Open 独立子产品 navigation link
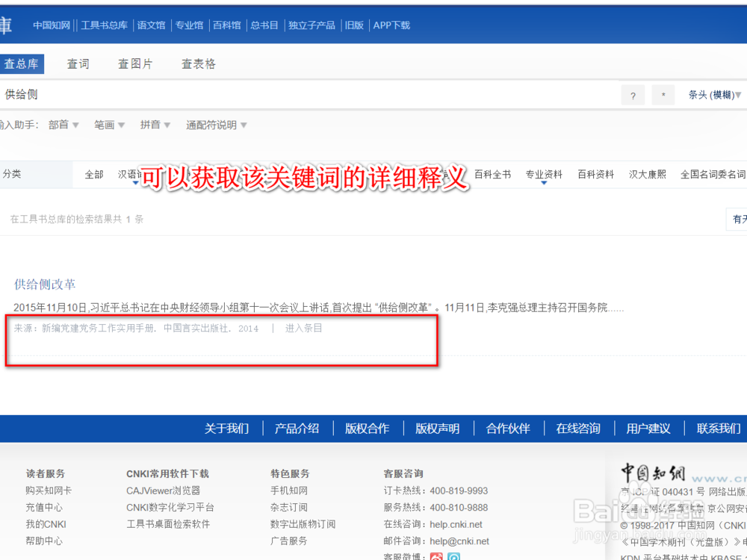747x560 pixels. tap(311, 25)
